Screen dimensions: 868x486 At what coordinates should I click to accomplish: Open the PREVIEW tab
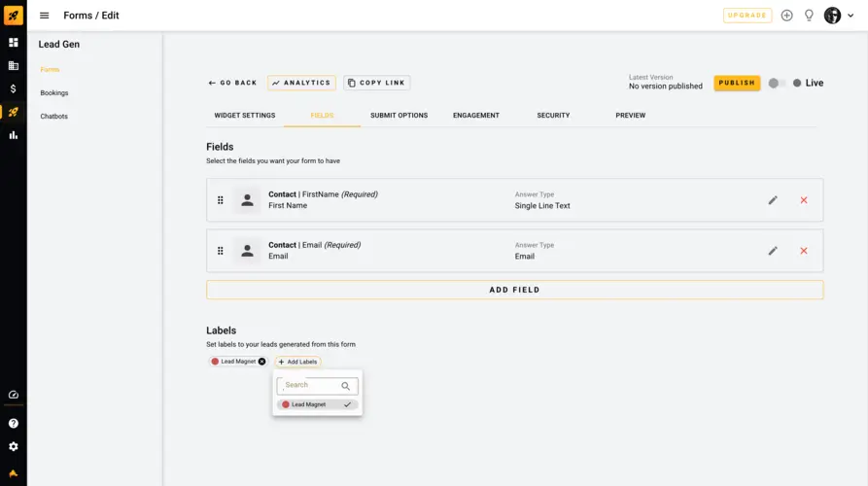(x=631, y=115)
